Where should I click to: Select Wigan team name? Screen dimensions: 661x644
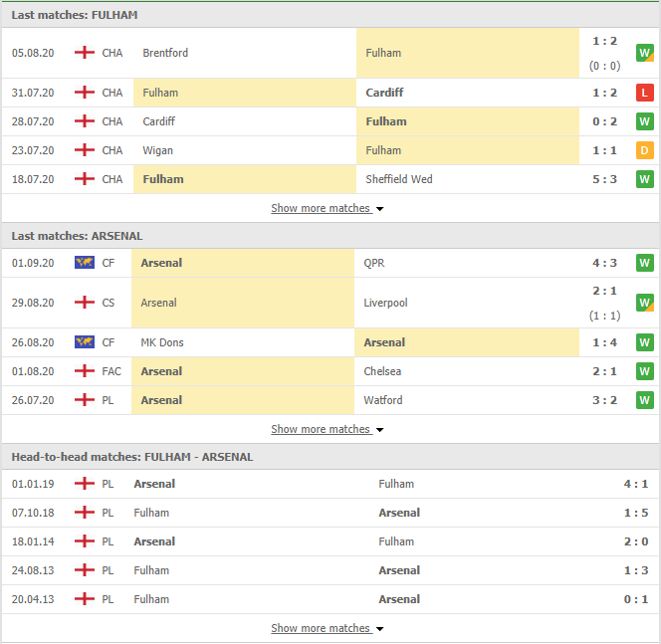157,150
